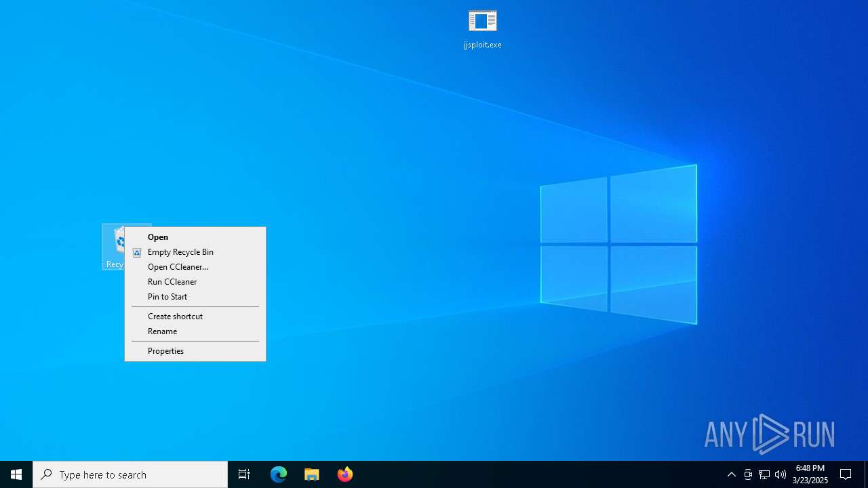This screenshot has width=868, height=488.
Task: Choose Pin to Start option
Action: [x=195, y=297]
